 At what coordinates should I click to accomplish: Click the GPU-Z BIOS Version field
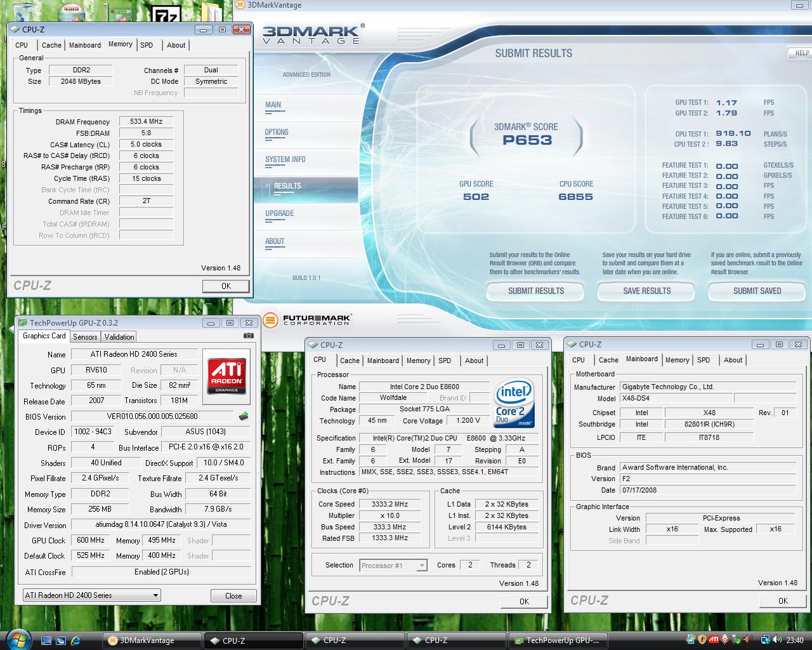pos(152,416)
